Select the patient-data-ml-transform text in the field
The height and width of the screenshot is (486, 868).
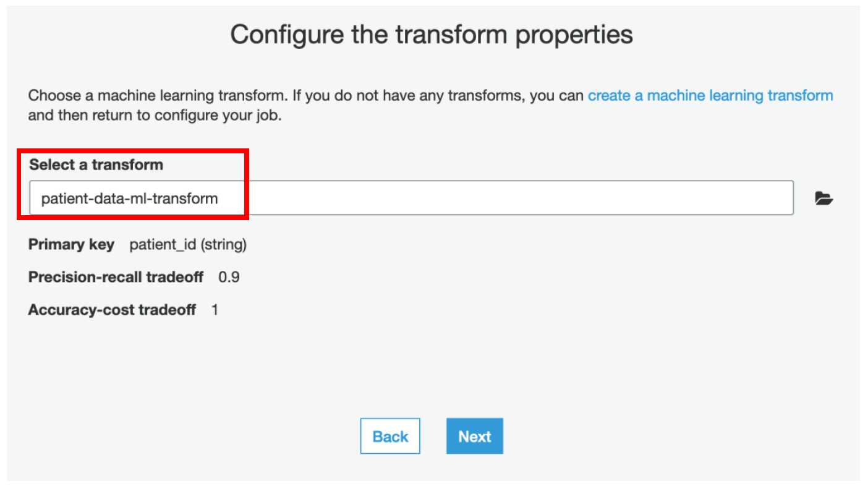pos(129,198)
